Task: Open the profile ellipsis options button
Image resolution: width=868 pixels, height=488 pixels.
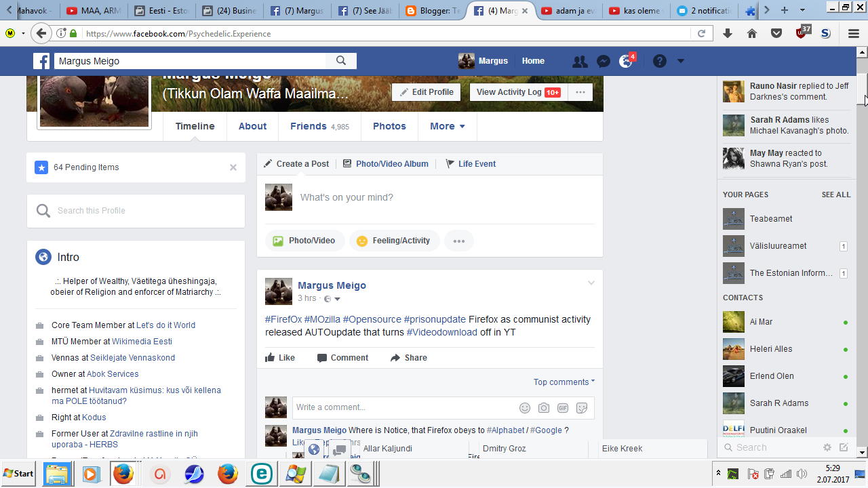Action: tap(580, 92)
